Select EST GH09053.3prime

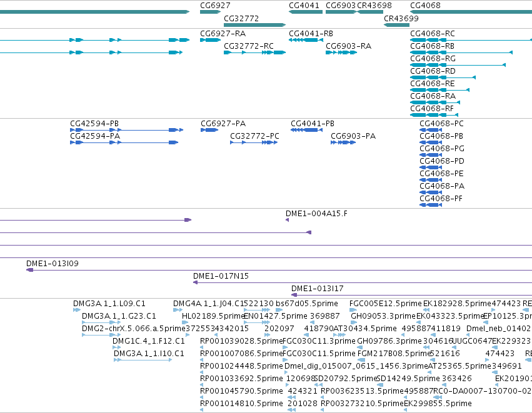(383, 316)
